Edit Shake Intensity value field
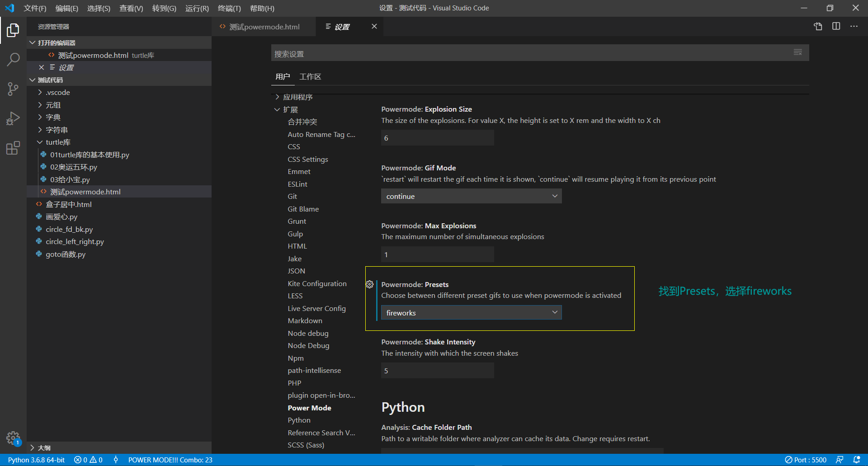Viewport: 868px width, 466px height. [x=438, y=371]
